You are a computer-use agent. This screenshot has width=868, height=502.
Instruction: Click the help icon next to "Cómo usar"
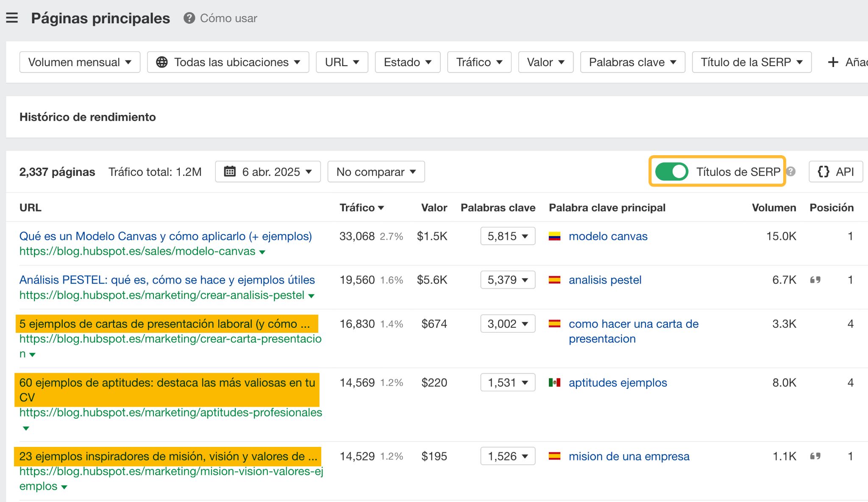point(189,18)
